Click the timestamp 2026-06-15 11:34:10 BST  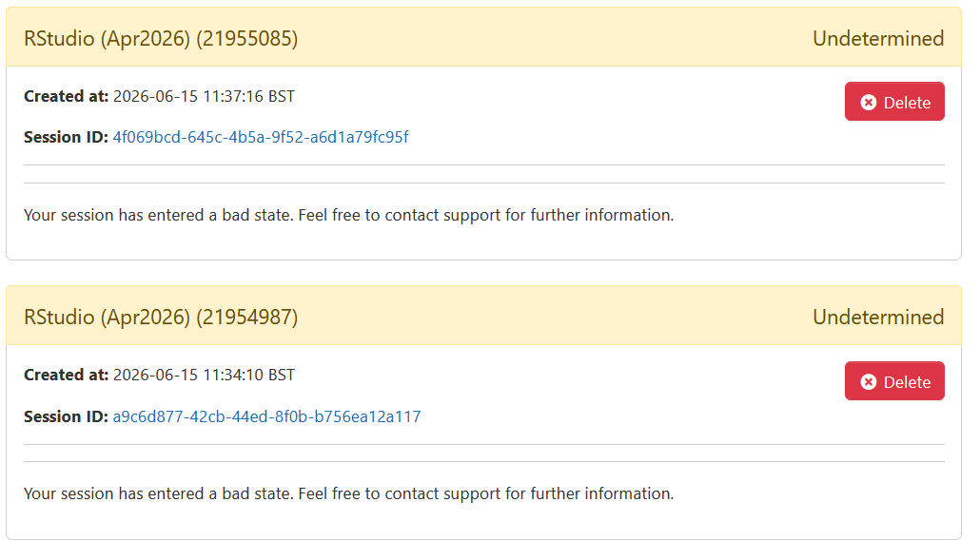click(x=204, y=375)
